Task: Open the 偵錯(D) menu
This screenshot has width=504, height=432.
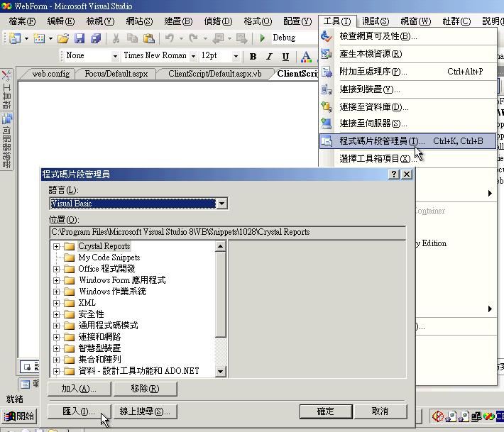Action: click(x=218, y=21)
